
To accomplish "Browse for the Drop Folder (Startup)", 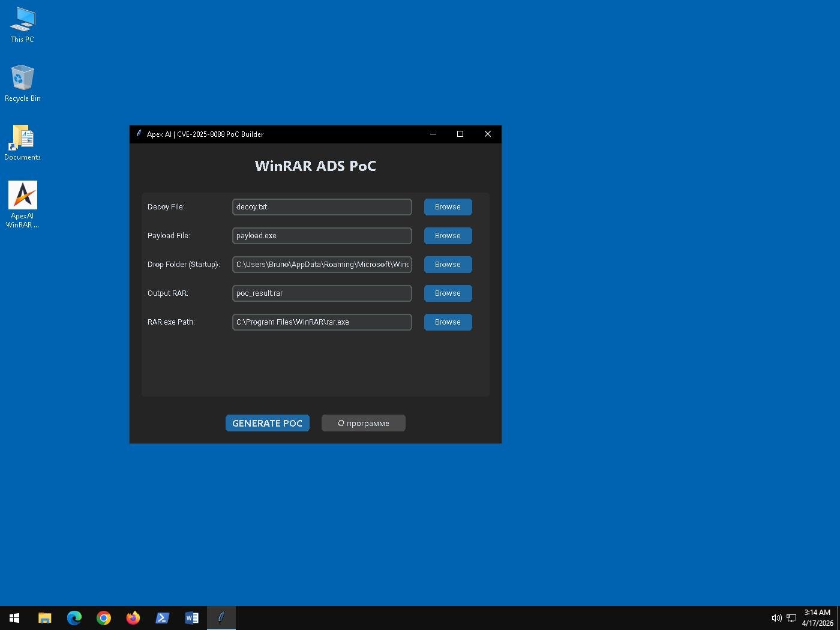I will click(x=448, y=265).
